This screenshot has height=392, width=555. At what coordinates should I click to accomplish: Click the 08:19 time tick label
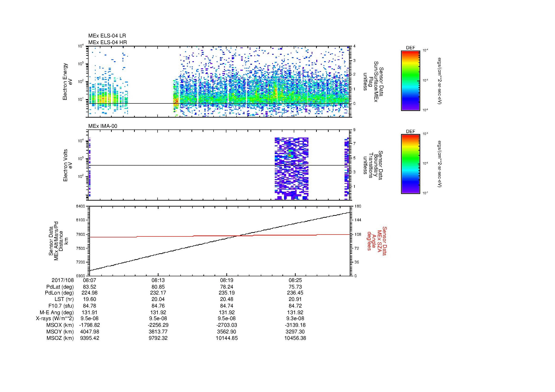(x=227, y=280)
